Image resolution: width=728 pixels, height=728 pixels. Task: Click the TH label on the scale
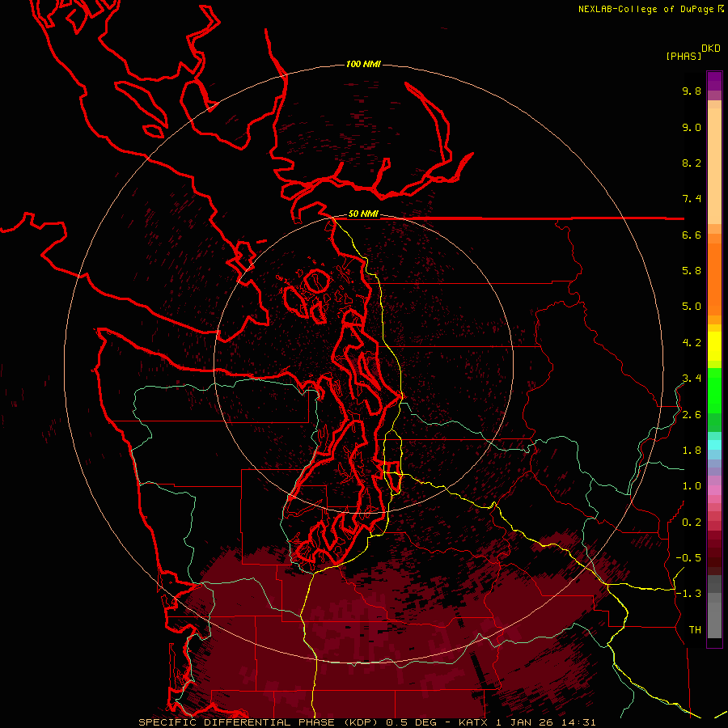[x=695, y=630]
